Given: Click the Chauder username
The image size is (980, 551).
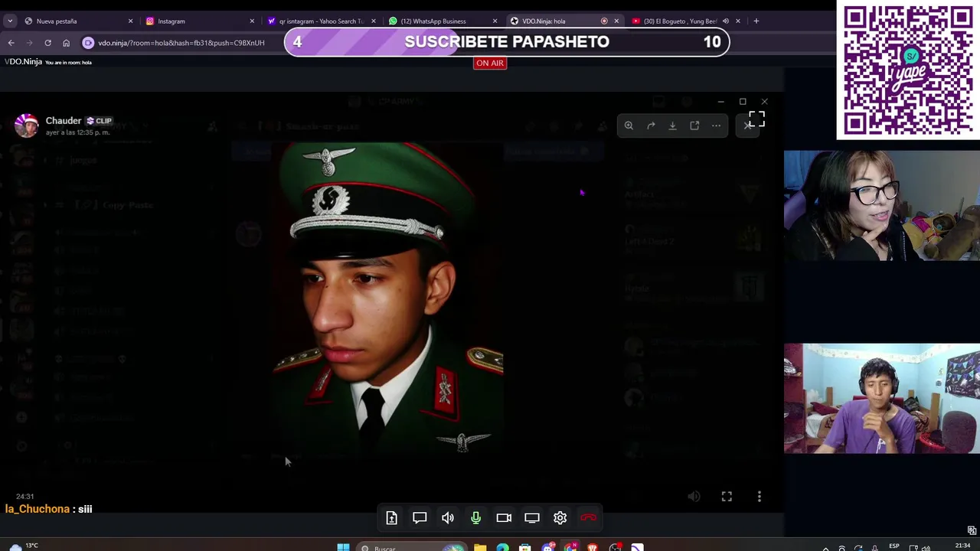Looking at the screenshot, I should (x=63, y=120).
